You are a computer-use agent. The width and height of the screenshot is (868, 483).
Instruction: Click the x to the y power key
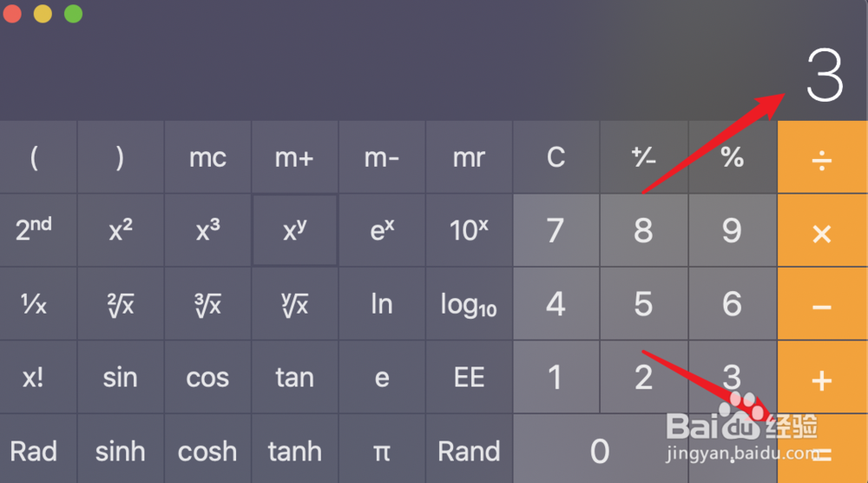click(x=295, y=230)
